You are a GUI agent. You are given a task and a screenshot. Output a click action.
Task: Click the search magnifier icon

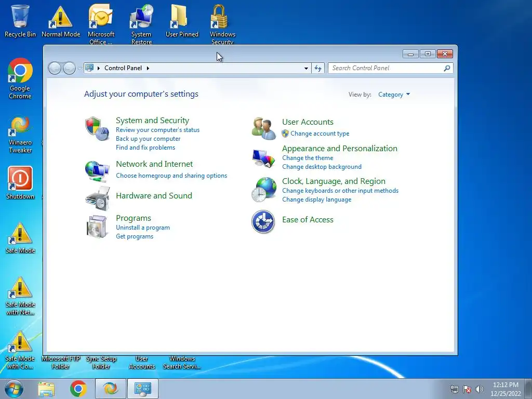coord(447,68)
